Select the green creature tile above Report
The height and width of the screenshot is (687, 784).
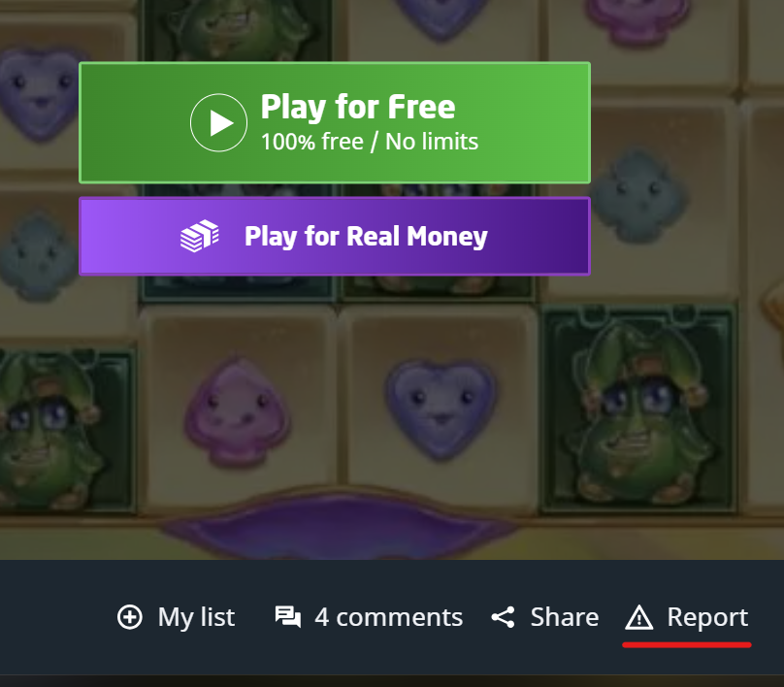point(638,409)
